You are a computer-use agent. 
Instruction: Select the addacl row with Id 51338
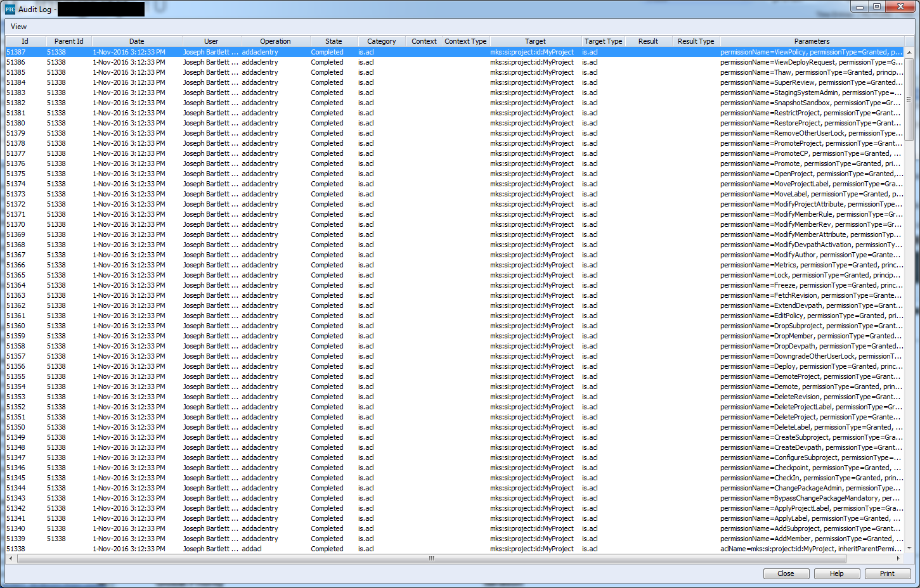coord(455,549)
